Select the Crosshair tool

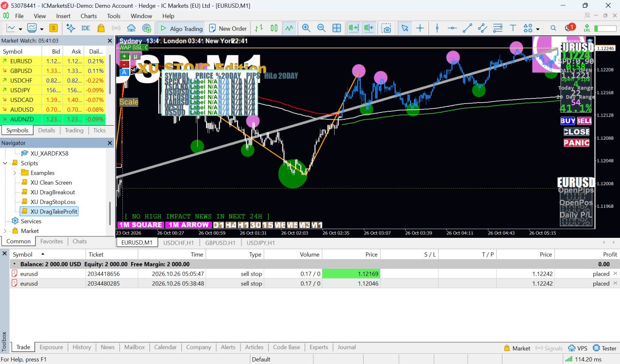point(420,28)
